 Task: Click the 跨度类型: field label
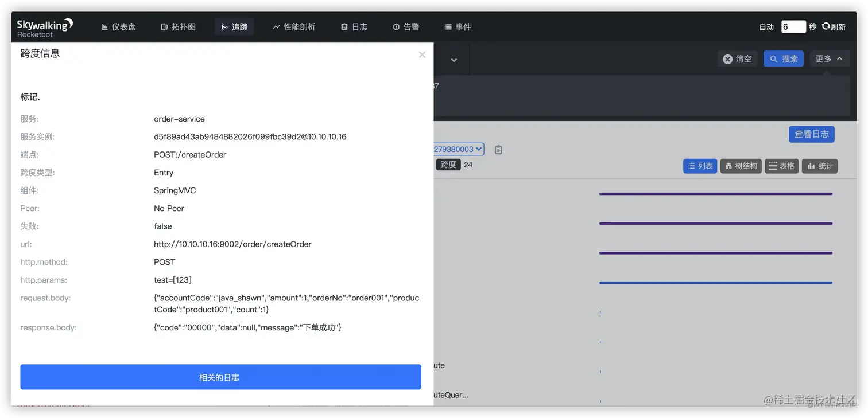point(37,173)
